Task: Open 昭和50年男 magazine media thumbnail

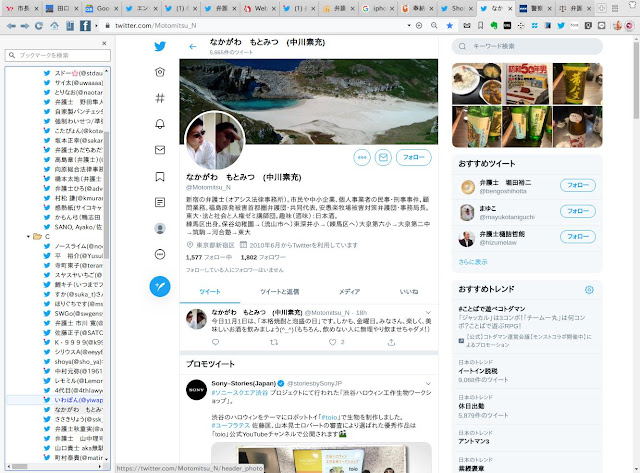Action: coord(527,84)
